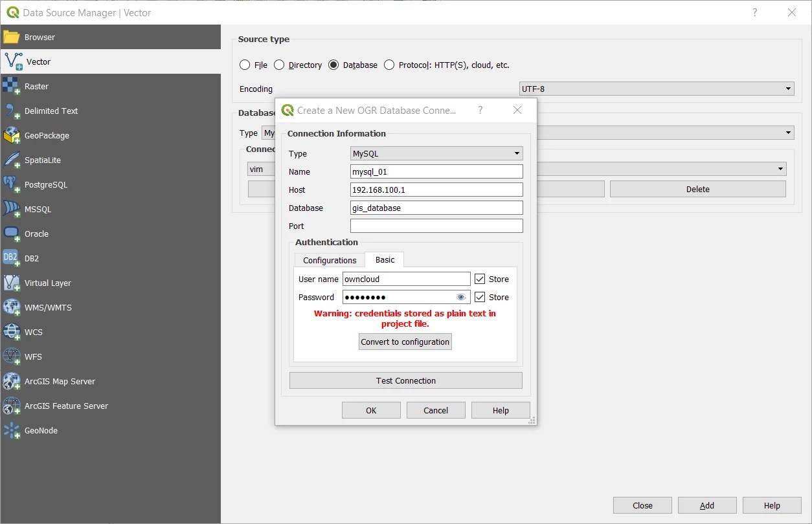Choose the File source type radio
Image resolution: width=812 pixels, height=524 pixels.
point(245,65)
